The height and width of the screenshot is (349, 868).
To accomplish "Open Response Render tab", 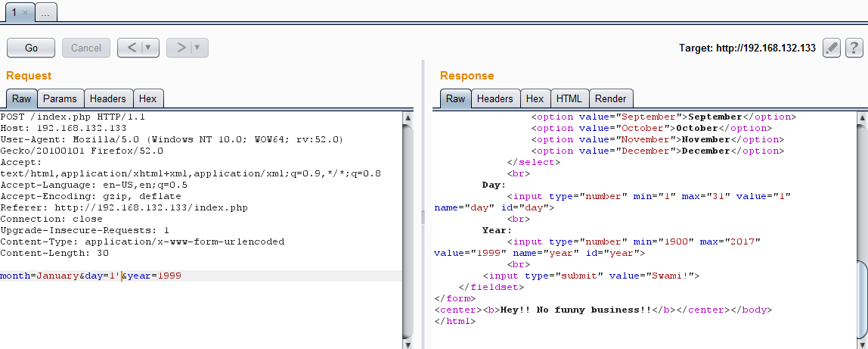I will pos(611,98).
